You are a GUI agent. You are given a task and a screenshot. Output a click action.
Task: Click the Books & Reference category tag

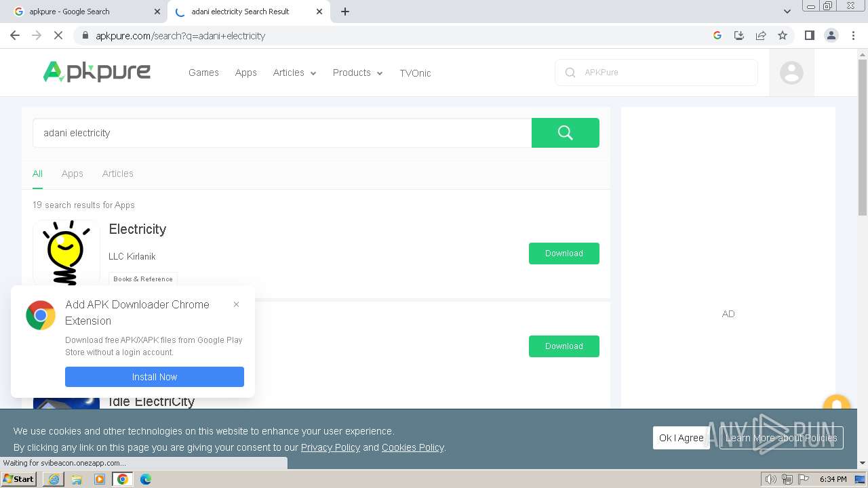coord(143,279)
